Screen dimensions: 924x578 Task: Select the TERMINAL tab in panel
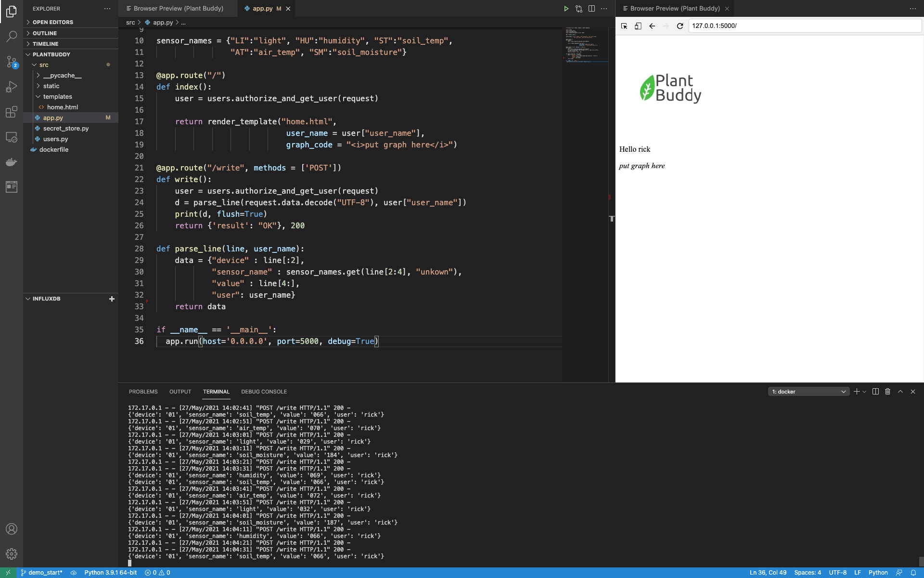216,392
